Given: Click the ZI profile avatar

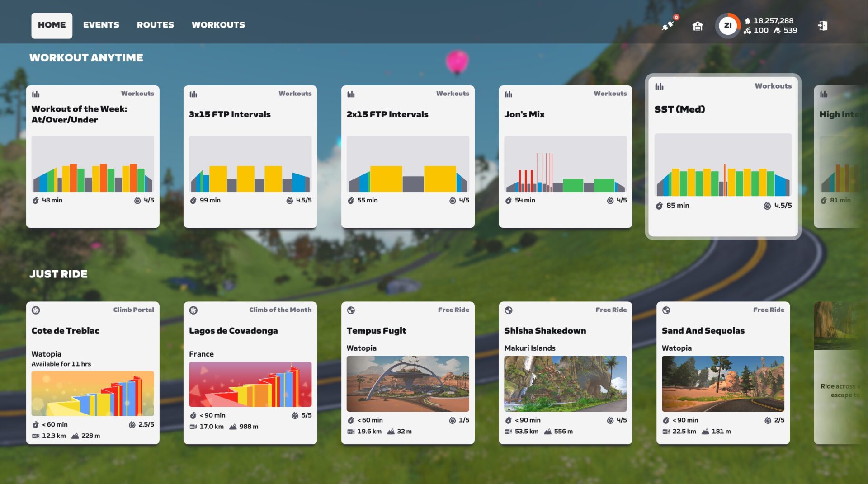Looking at the screenshot, I should coord(727,26).
